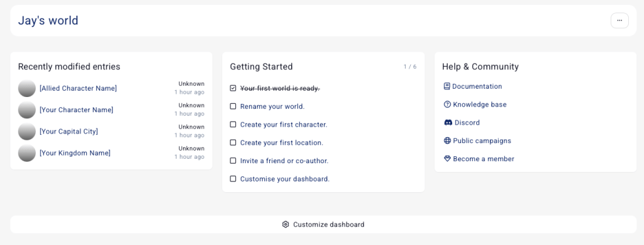Click '1 hour ago' beside [Your Character Name]

coord(189,113)
